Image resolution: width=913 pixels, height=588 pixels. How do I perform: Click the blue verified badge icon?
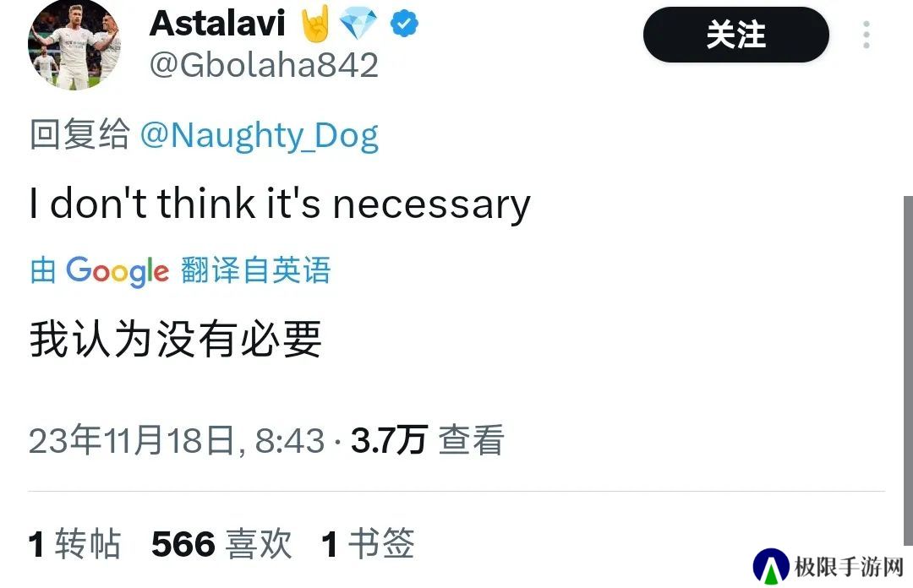pos(404,24)
